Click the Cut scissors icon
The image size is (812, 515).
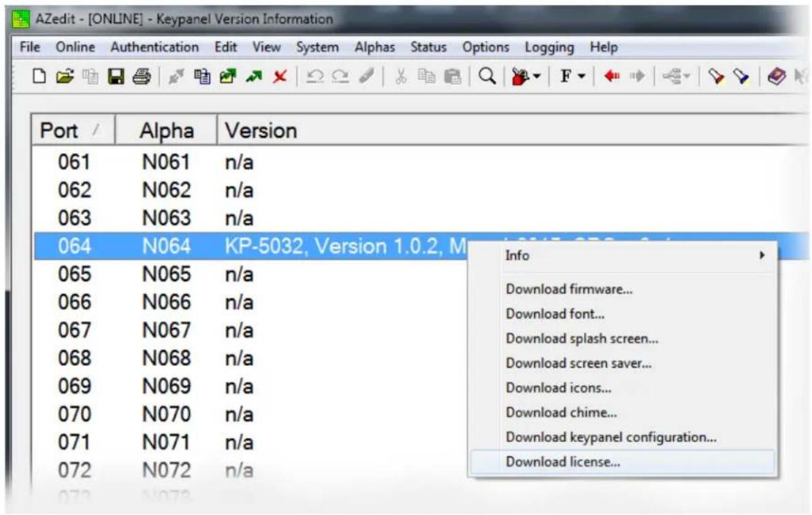tap(400, 77)
